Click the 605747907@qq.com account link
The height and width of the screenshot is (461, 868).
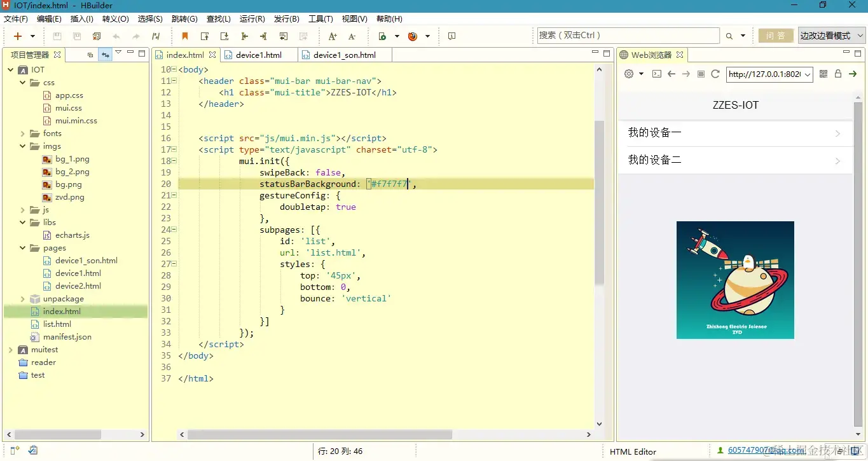pos(765,450)
